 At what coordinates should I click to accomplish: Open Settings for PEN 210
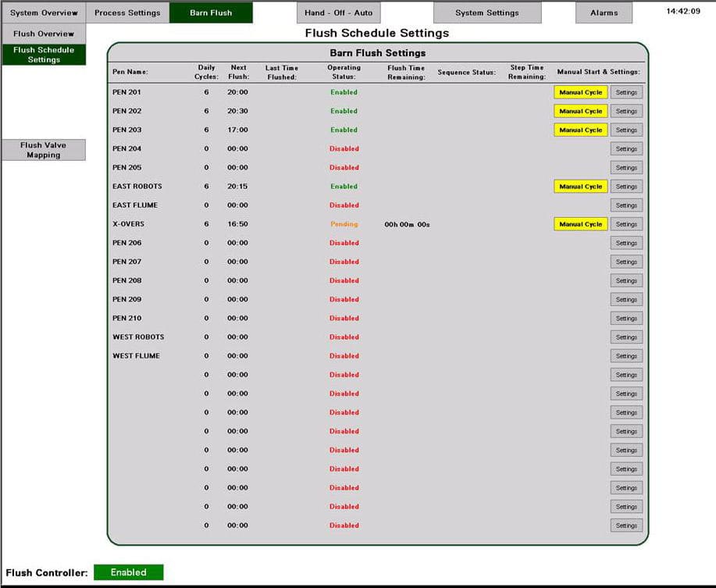(x=626, y=318)
